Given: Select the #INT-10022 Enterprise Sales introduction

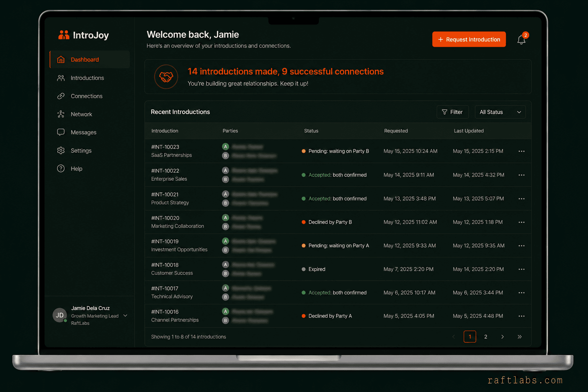Looking at the screenshot, I should [x=169, y=175].
